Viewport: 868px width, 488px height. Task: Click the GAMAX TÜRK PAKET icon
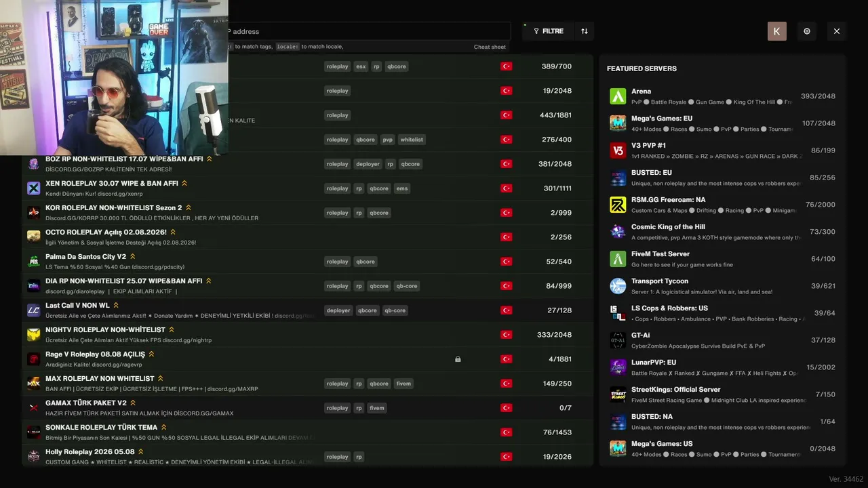[x=34, y=408]
